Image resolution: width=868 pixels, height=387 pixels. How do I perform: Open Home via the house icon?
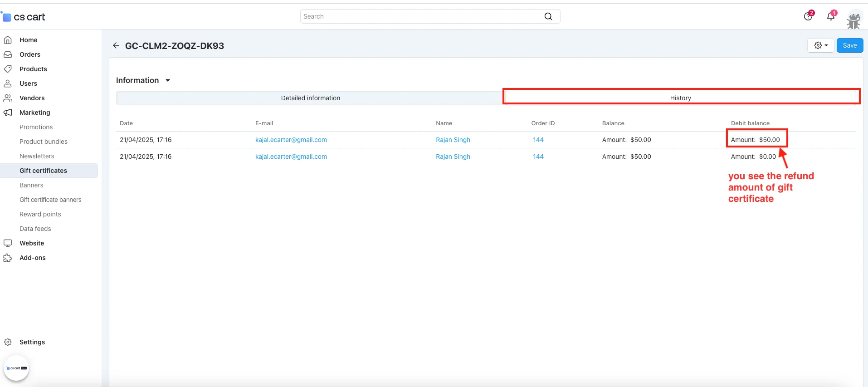8,40
